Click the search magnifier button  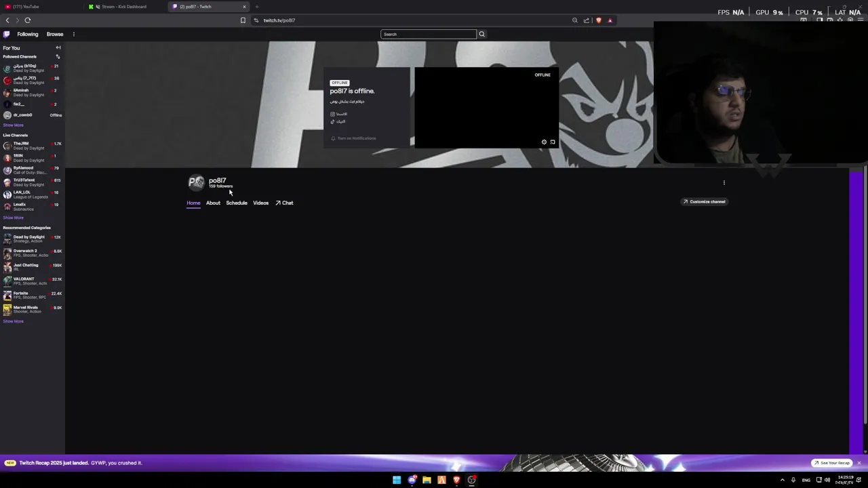click(482, 34)
